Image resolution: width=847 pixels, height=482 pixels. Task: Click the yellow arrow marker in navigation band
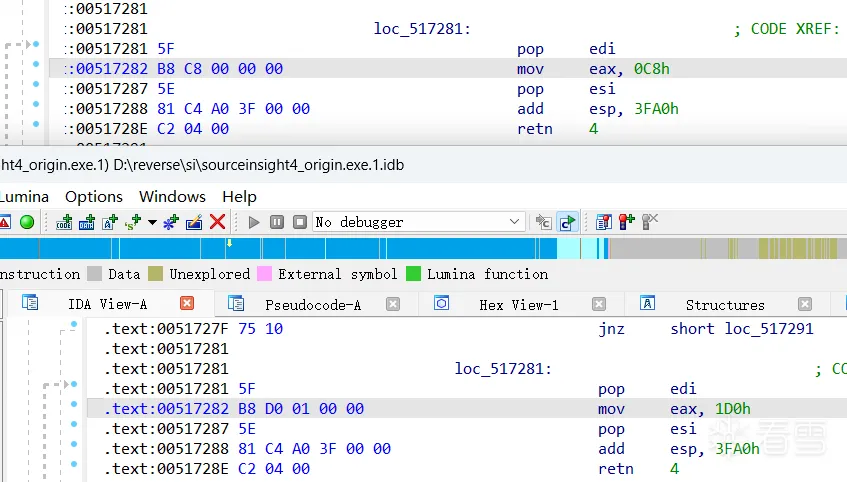pos(230,243)
